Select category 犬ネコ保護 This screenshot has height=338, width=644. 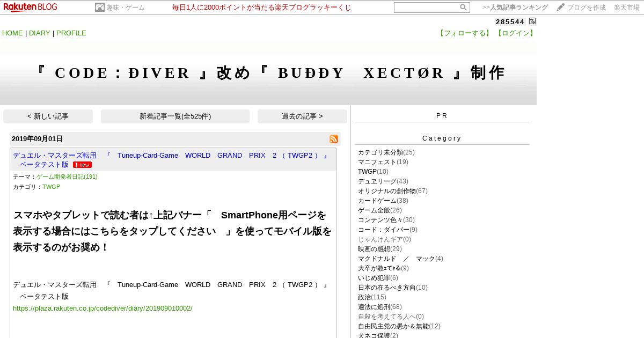pyautogui.click(x=374, y=336)
